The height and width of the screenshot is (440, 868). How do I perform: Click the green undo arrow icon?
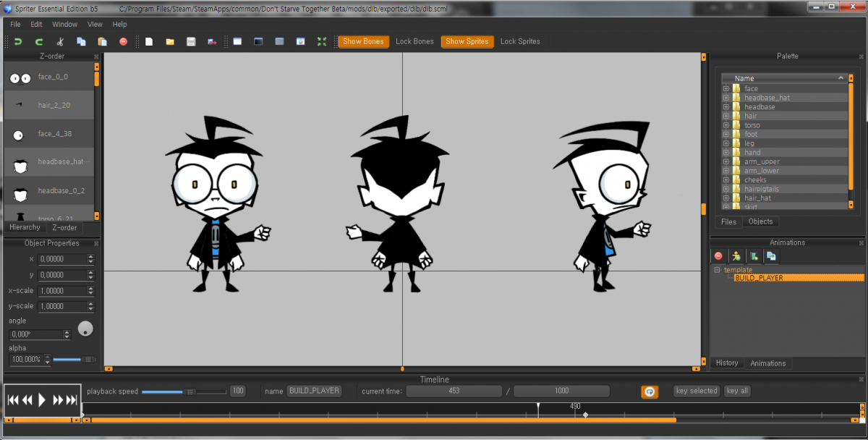(18, 42)
